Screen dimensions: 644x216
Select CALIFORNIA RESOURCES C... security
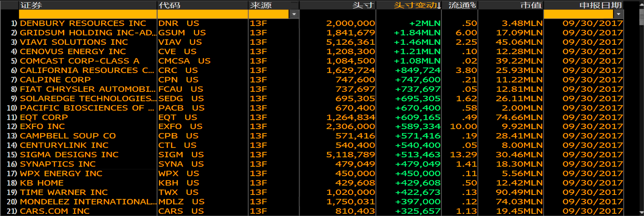pos(87,70)
